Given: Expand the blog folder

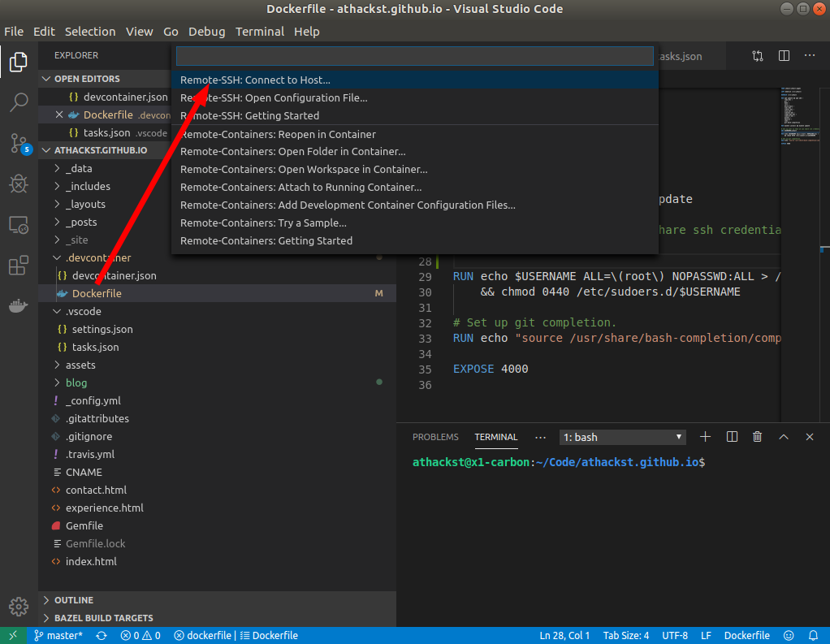Looking at the screenshot, I should [76, 383].
